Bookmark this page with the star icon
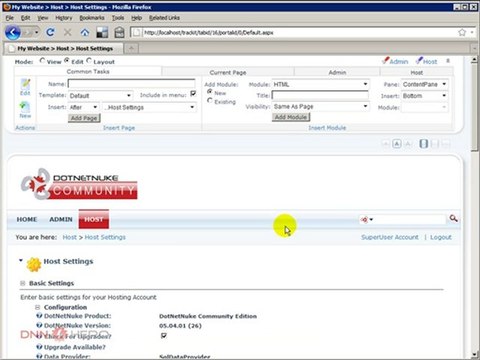This screenshot has height=360, width=480. click(x=462, y=32)
